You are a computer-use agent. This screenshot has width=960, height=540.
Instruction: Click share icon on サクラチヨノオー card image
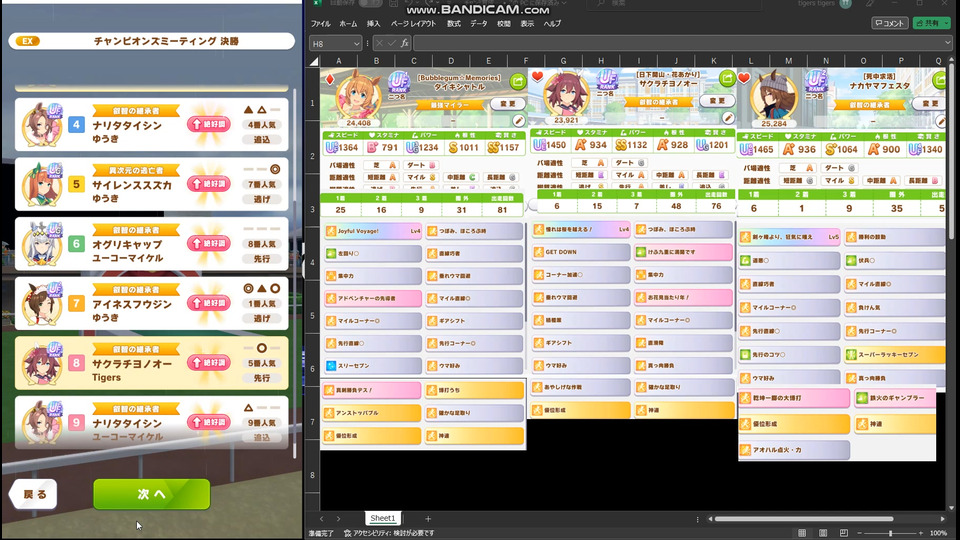(x=727, y=78)
